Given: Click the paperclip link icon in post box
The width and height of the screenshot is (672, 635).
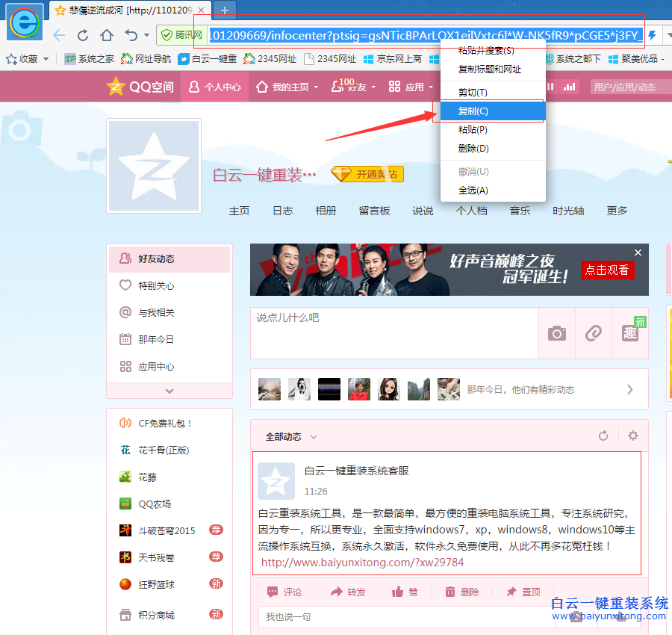Looking at the screenshot, I should (x=593, y=333).
